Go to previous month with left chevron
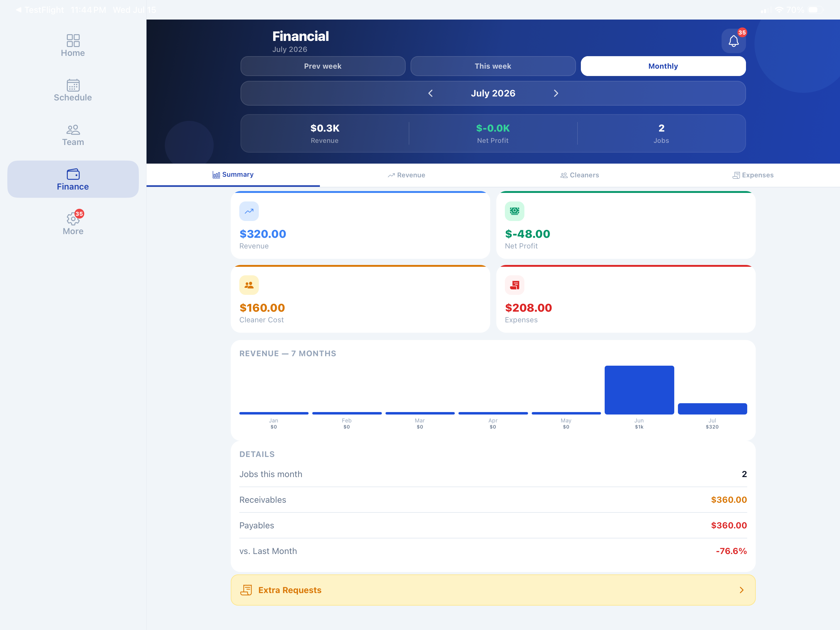The image size is (840, 630). tap(430, 93)
